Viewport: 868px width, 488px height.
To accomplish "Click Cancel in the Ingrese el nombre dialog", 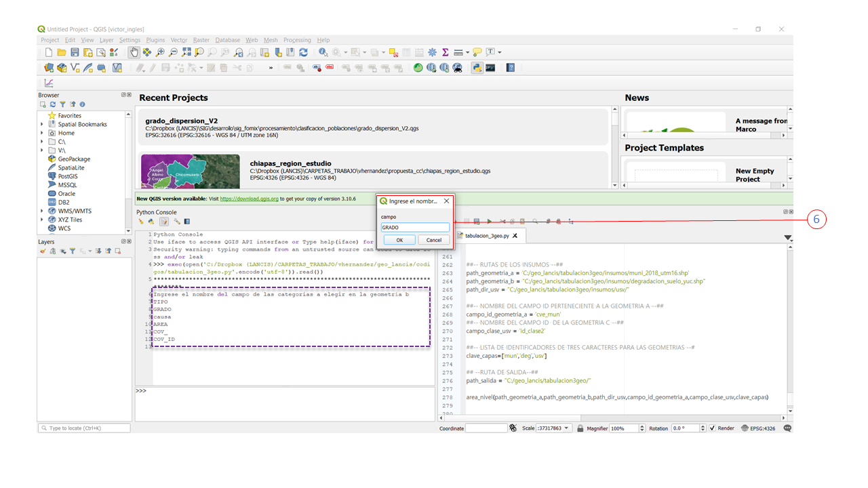I will 434,240.
